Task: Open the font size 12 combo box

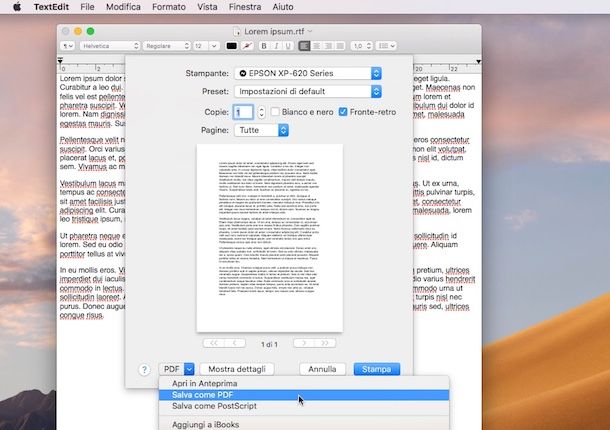Action: (x=206, y=46)
